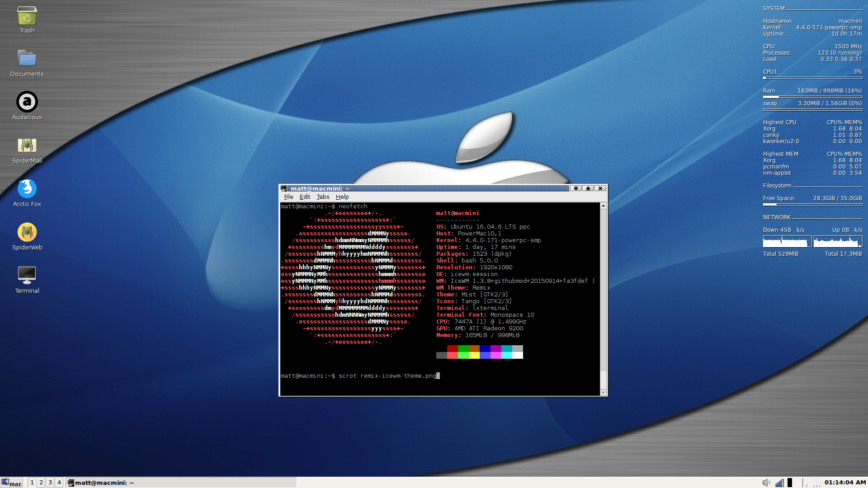The width and height of the screenshot is (868, 488).
Task: Click the cyan color block in neofetch
Action: pos(507,348)
